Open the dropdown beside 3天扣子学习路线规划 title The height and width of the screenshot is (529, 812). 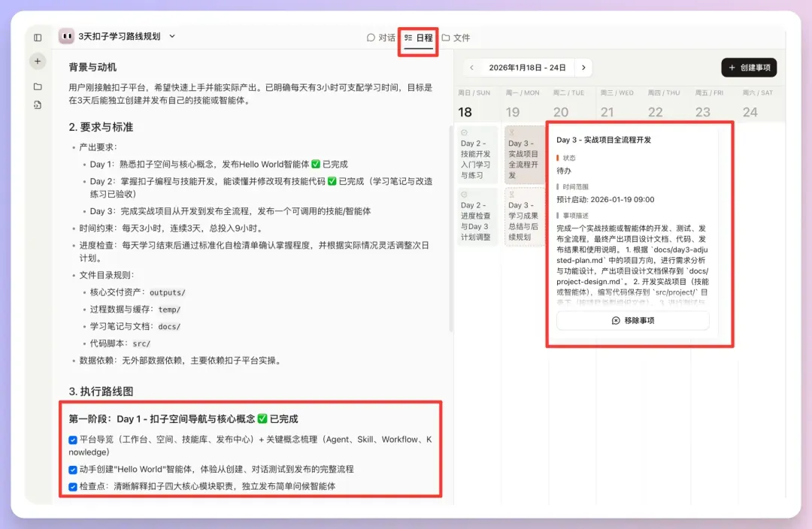pos(171,35)
